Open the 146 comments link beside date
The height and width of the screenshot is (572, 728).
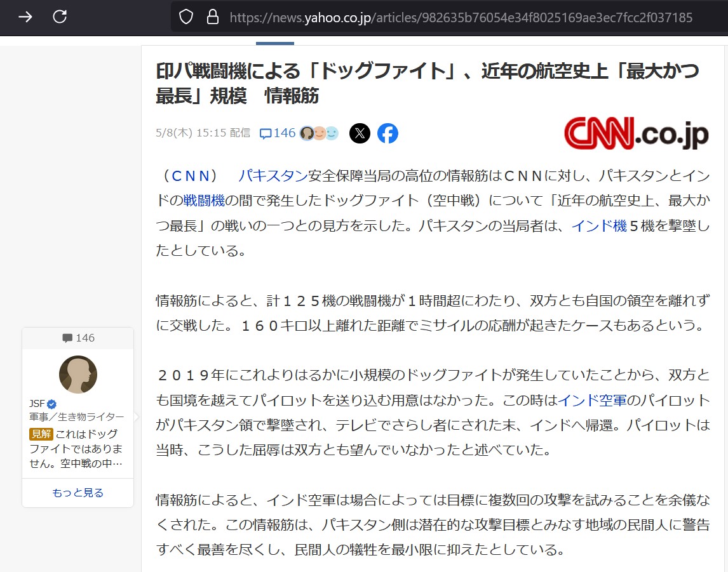click(277, 133)
